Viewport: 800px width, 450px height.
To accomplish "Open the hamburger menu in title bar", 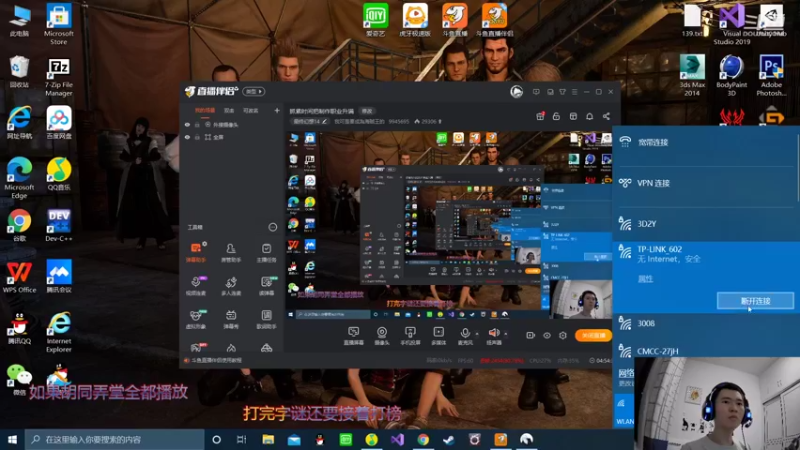I will (x=574, y=92).
